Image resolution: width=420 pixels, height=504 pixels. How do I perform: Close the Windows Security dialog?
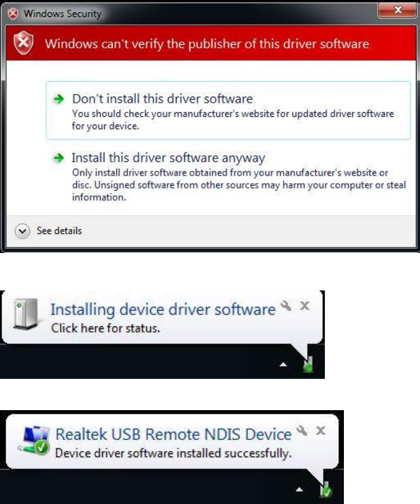tap(398, 10)
